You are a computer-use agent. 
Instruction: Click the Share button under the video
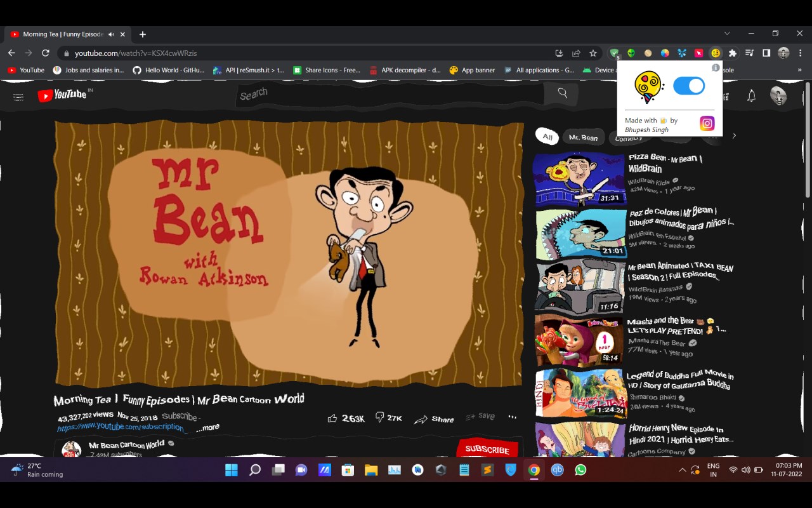tap(434, 419)
